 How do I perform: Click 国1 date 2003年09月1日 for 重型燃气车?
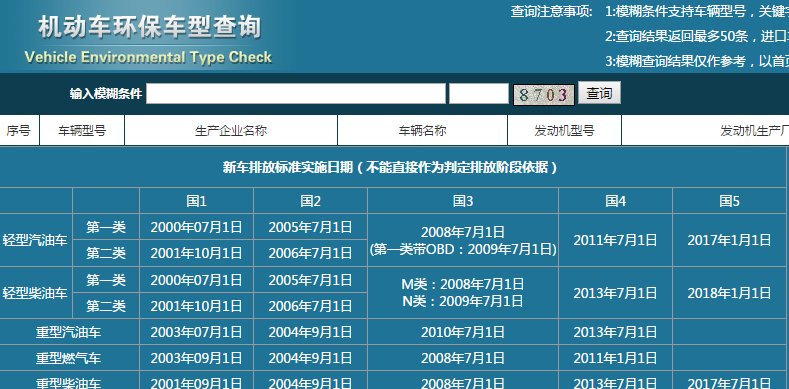point(196,358)
